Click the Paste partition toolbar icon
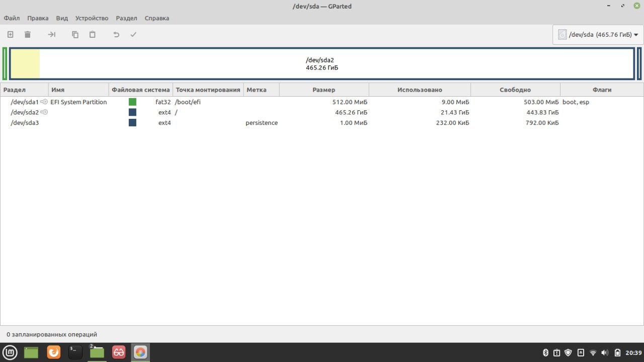Screen dimensions: 644x362 pos(93,35)
